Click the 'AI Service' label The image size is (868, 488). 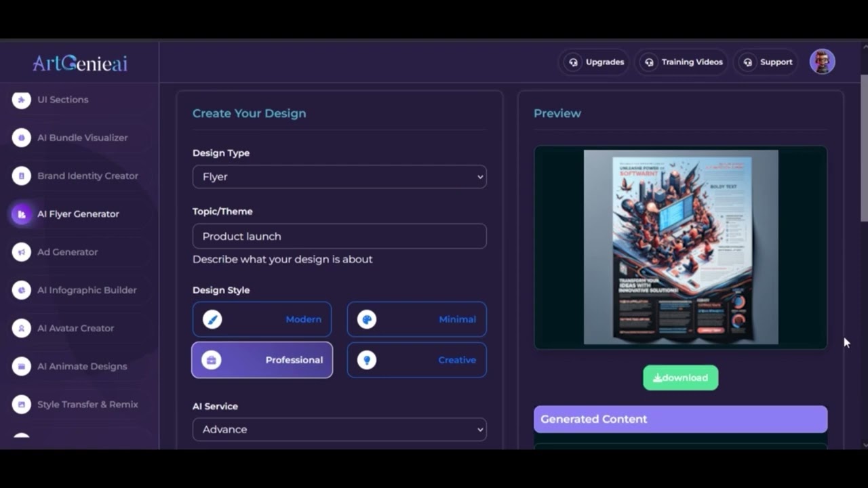215,406
